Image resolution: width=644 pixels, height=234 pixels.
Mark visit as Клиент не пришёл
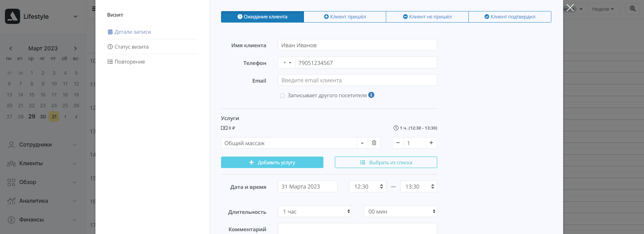[427, 17]
